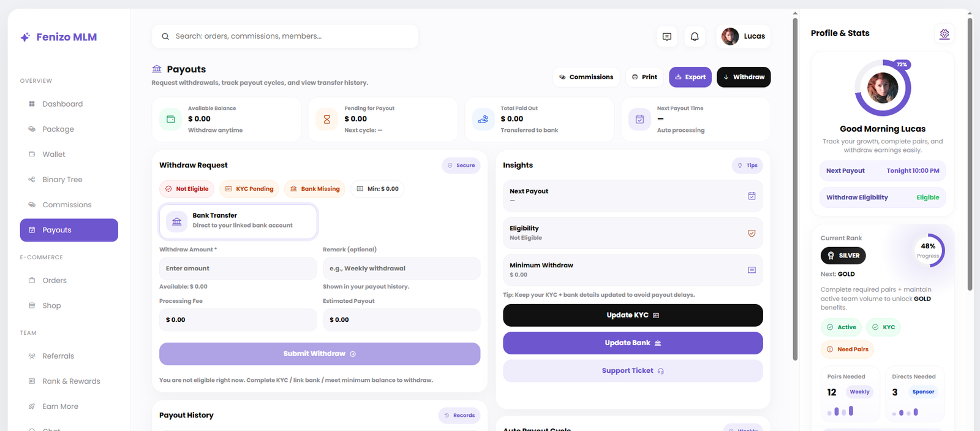Click shield icon in Eligibility insight
This screenshot has height=431, width=980.
point(752,233)
